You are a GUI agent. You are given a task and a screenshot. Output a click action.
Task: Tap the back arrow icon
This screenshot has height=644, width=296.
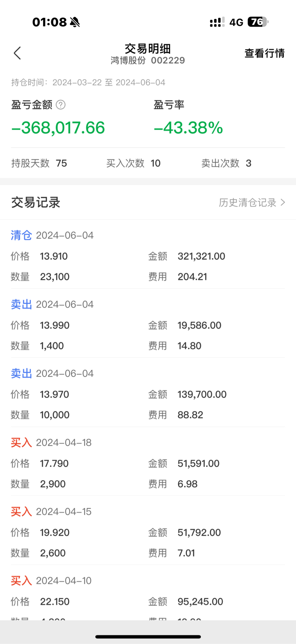point(17,53)
